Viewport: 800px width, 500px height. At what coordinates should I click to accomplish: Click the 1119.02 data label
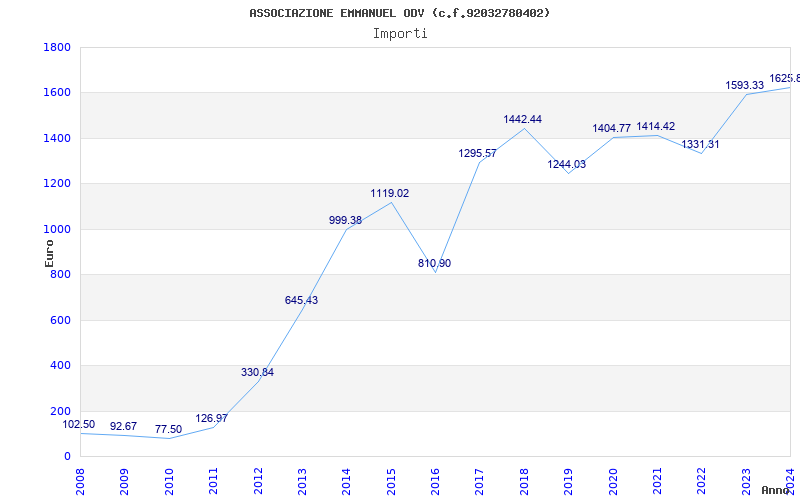tap(389, 194)
